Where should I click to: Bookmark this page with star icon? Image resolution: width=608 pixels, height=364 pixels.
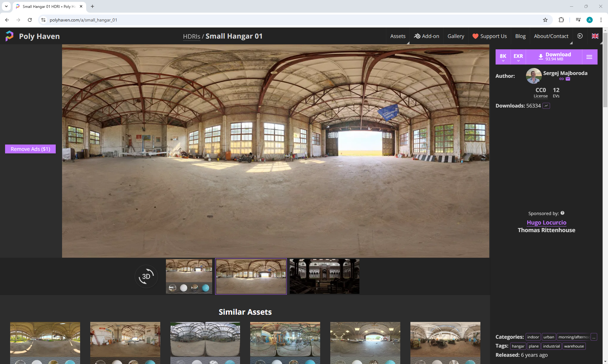(x=545, y=20)
